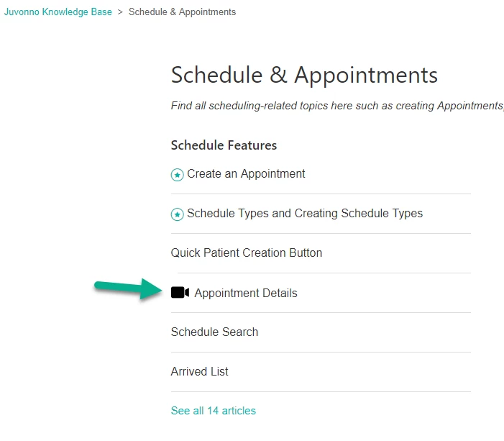Select the Schedule & Appointments breadcrumb item
This screenshot has width=504, height=441.
(x=182, y=12)
